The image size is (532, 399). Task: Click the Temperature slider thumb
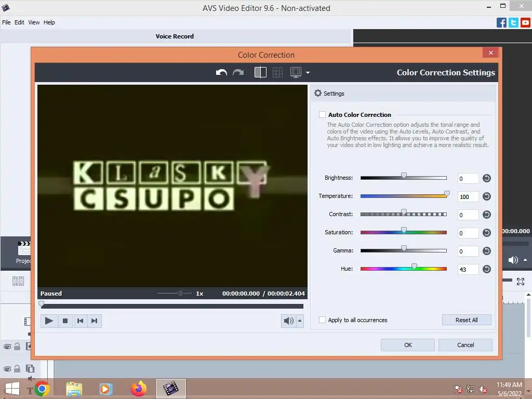(447, 194)
